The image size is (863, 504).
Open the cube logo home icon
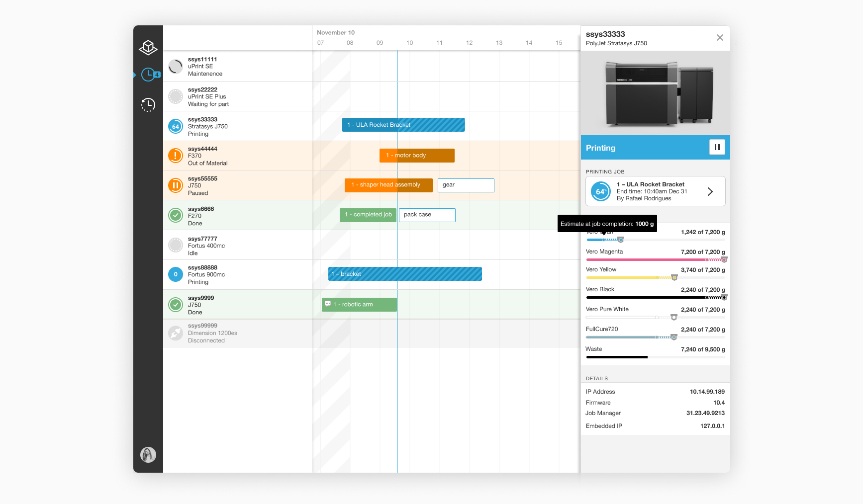click(x=148, y=48)
